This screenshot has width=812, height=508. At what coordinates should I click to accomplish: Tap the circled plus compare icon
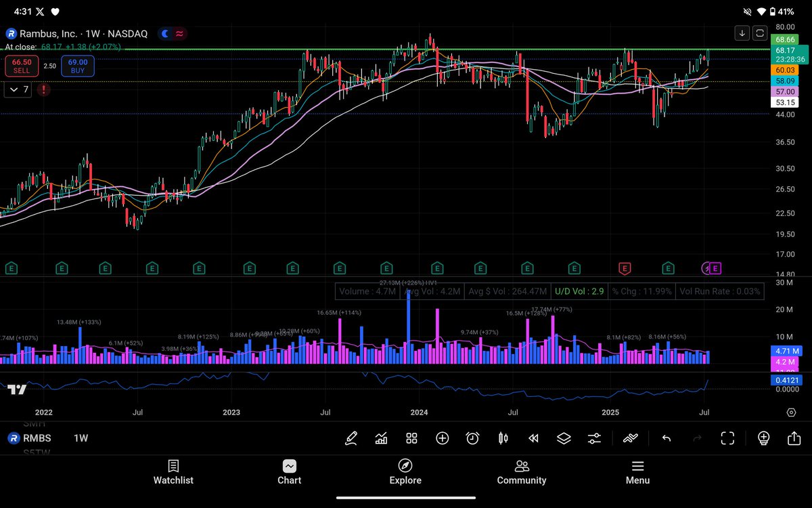tap(442, 438)
